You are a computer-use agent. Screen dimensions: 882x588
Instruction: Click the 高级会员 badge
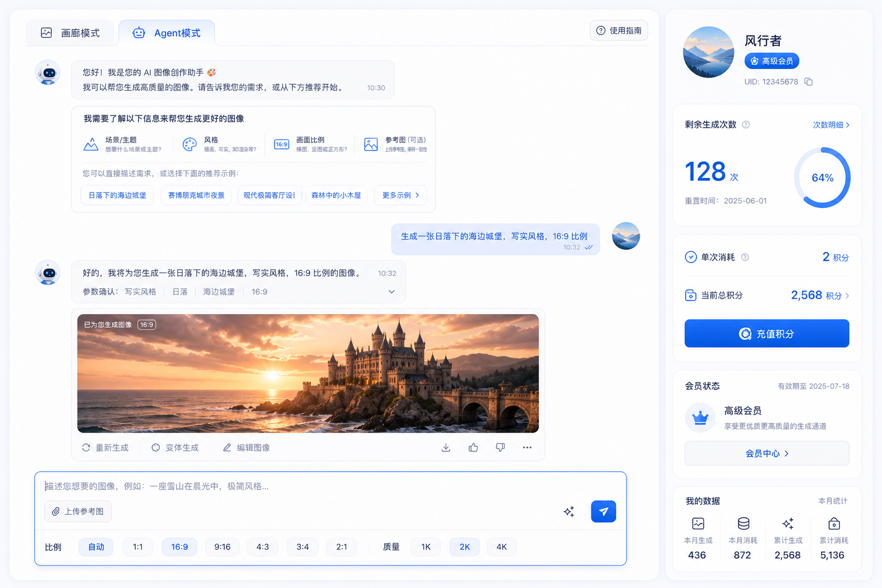click(771, 61)
